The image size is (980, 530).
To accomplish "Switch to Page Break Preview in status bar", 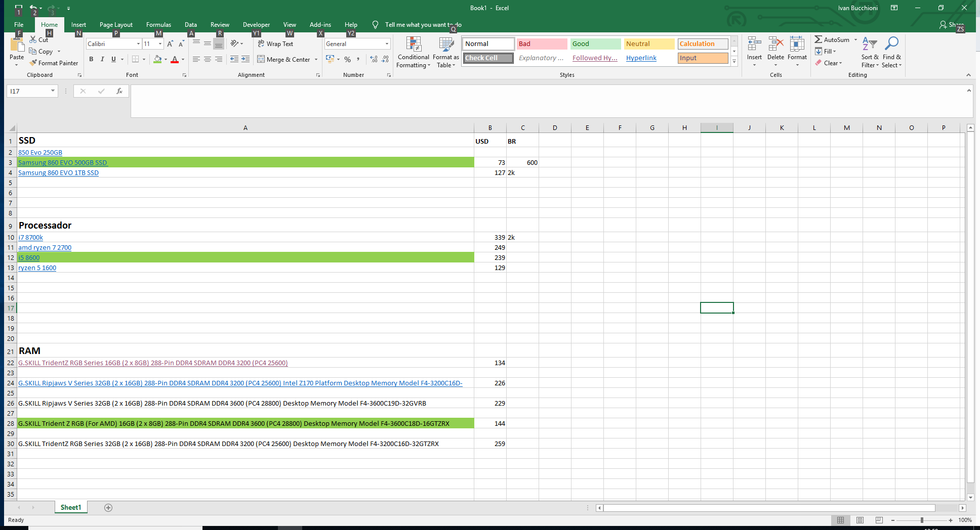I will tap(879, 520).
